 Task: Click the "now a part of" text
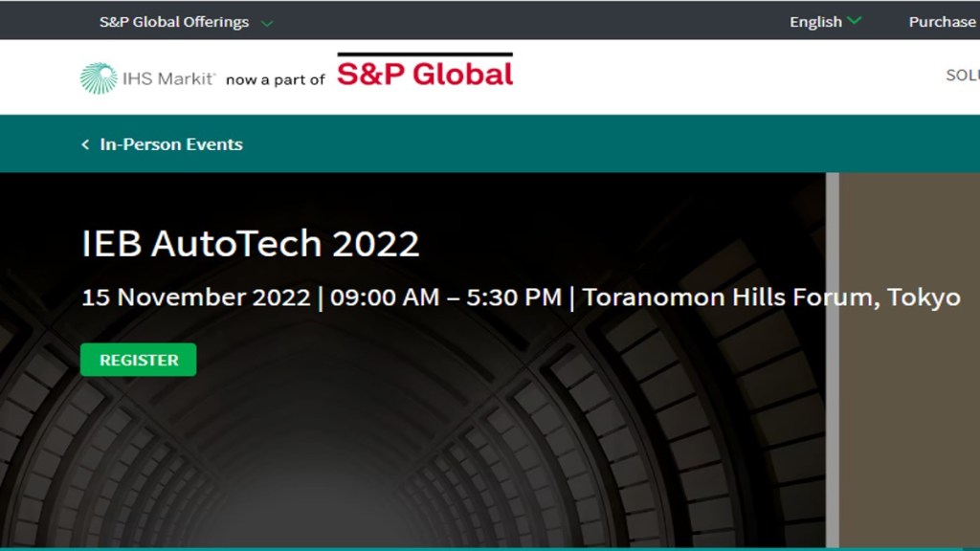[x=276, y=80]
